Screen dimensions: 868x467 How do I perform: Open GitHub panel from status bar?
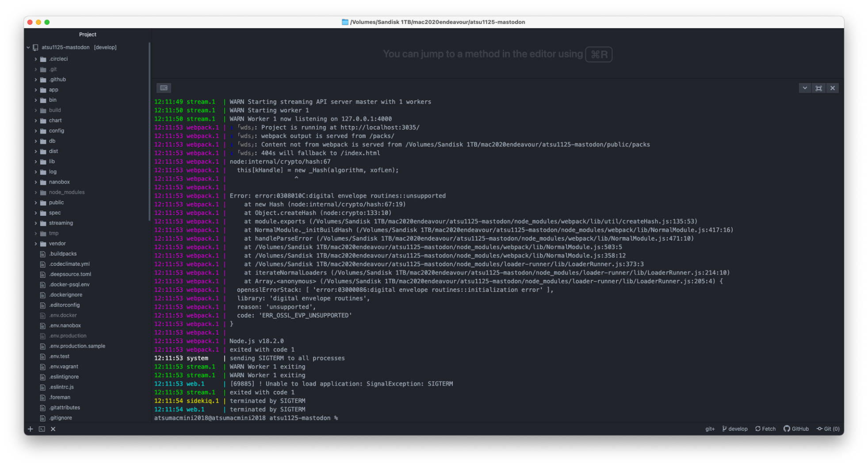click(796, 429)
